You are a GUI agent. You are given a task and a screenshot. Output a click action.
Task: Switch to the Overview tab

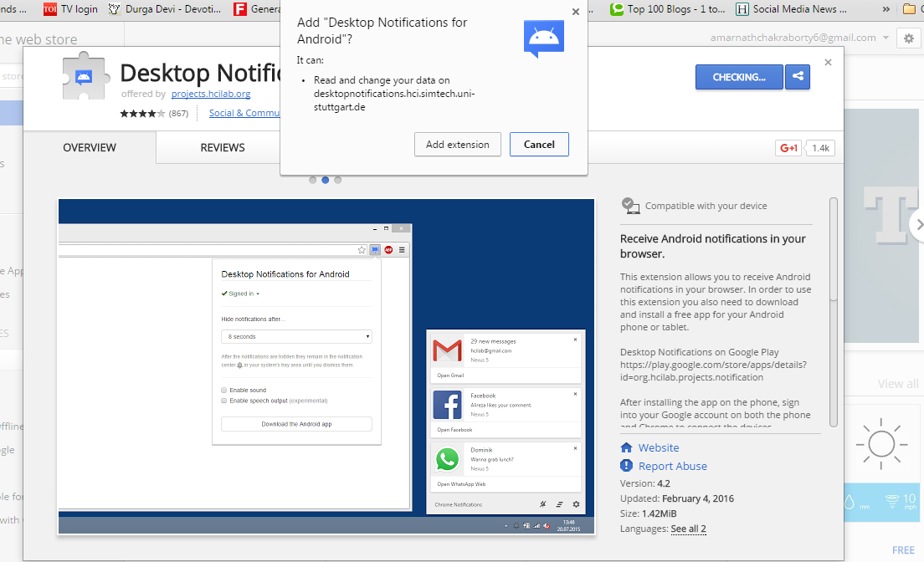[90, 147]
